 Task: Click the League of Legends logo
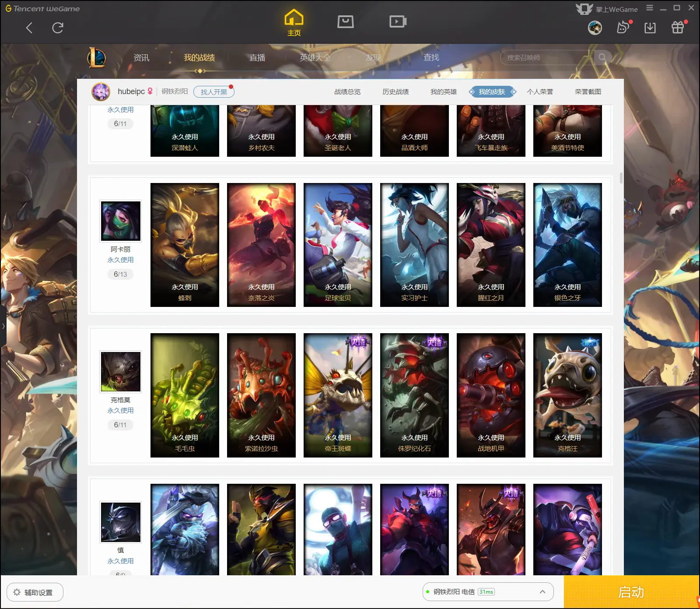point(97,57)
